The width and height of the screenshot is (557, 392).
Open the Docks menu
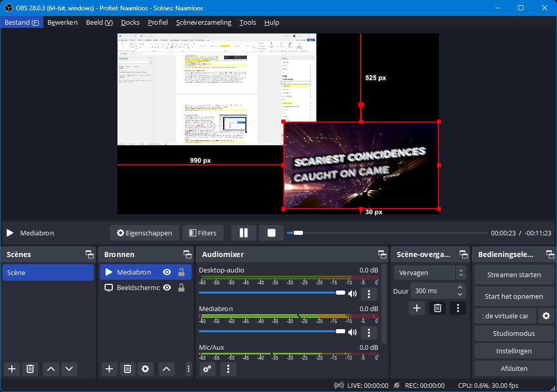pyautogui.click(x=130, y=23)
